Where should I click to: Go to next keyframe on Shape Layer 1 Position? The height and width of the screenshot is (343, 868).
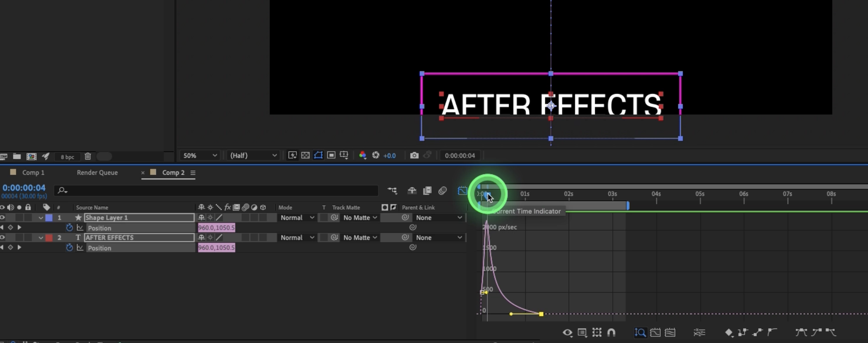[19, 227]
